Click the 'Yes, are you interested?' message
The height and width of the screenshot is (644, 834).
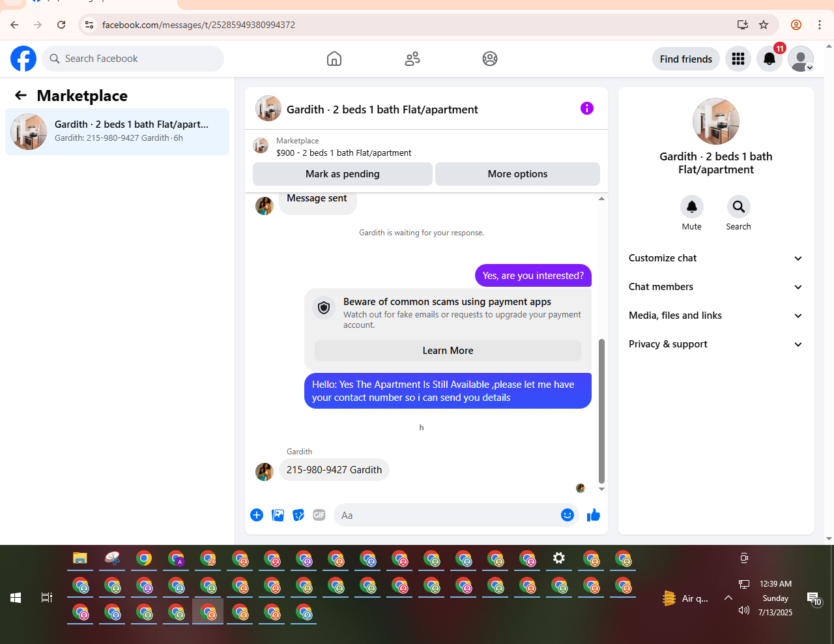533,276
